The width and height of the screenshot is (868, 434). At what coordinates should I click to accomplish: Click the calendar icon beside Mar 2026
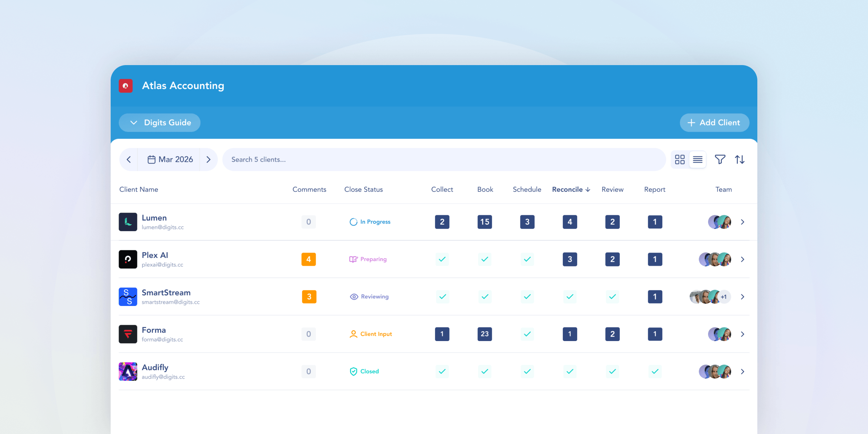click(152, 159)
